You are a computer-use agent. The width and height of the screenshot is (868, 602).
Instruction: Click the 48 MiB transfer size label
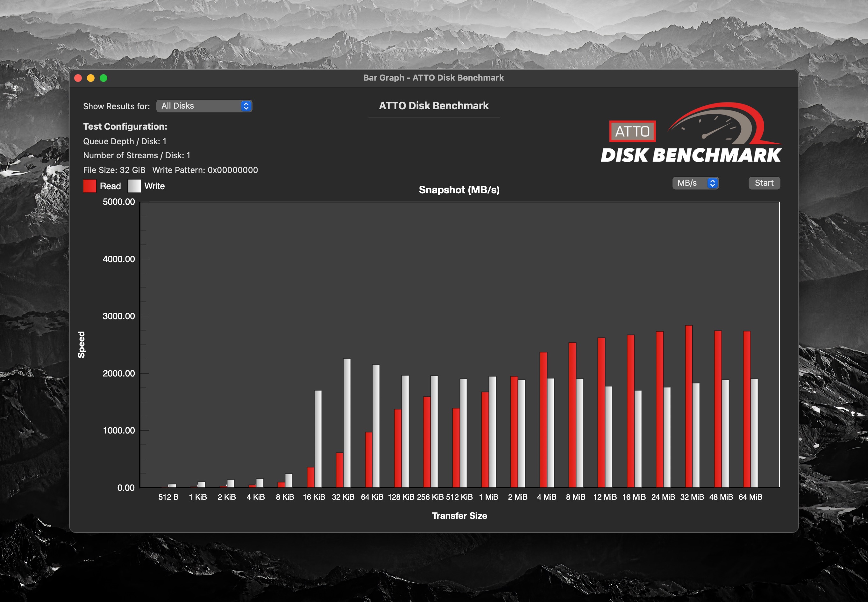point(721,497)
